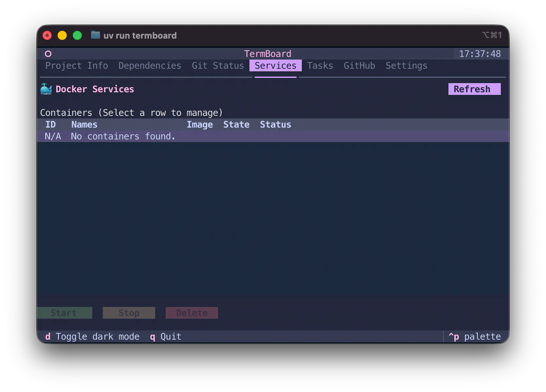Image resolution: width=546 pixels, height=392 pixels.
Task: Switch to the Project Info tab
Action: [77, 65]
